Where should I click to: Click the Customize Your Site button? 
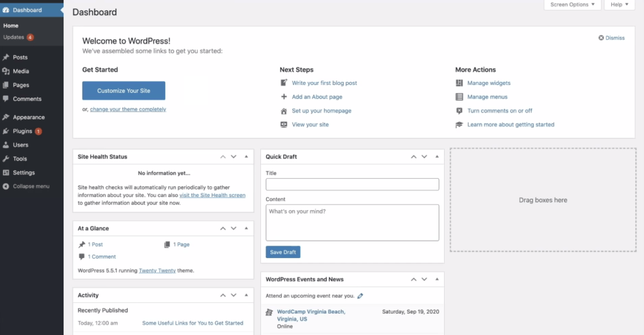pos(124,91)
